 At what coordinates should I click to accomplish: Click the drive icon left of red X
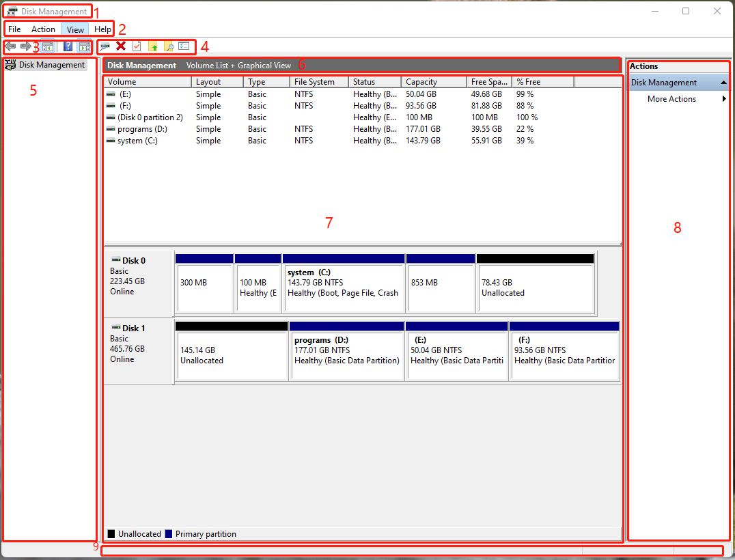click(105, 46)
